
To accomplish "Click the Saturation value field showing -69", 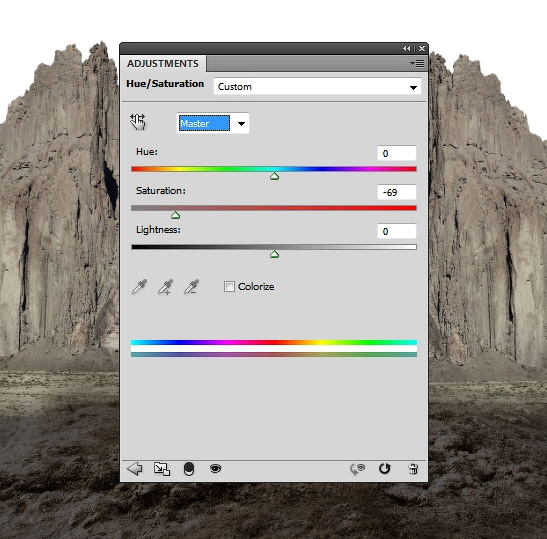I will click(397, 192).
